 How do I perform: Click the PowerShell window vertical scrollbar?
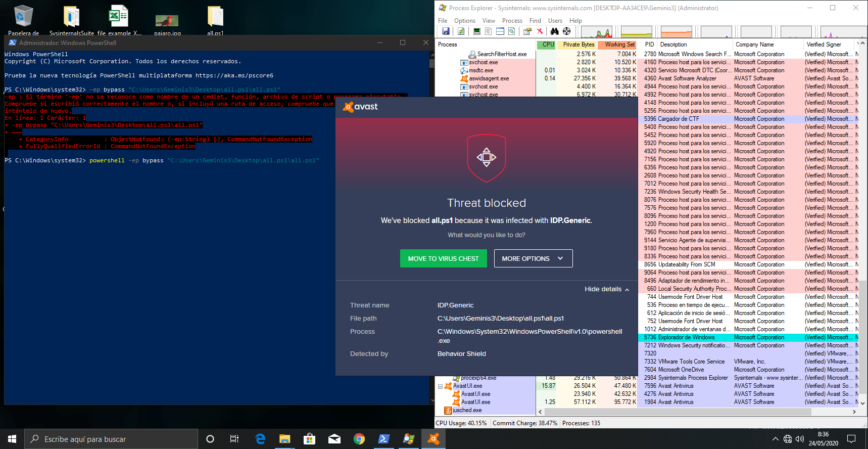point(431,227)
